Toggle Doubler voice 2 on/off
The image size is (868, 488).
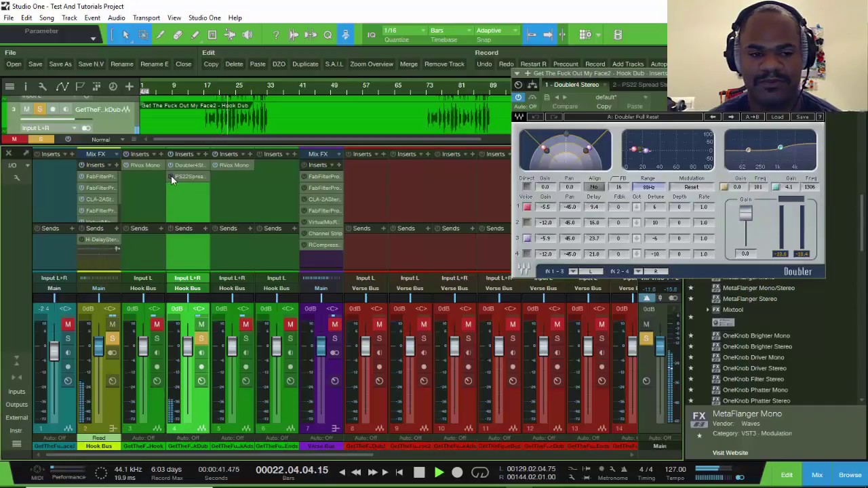point(527,222)
